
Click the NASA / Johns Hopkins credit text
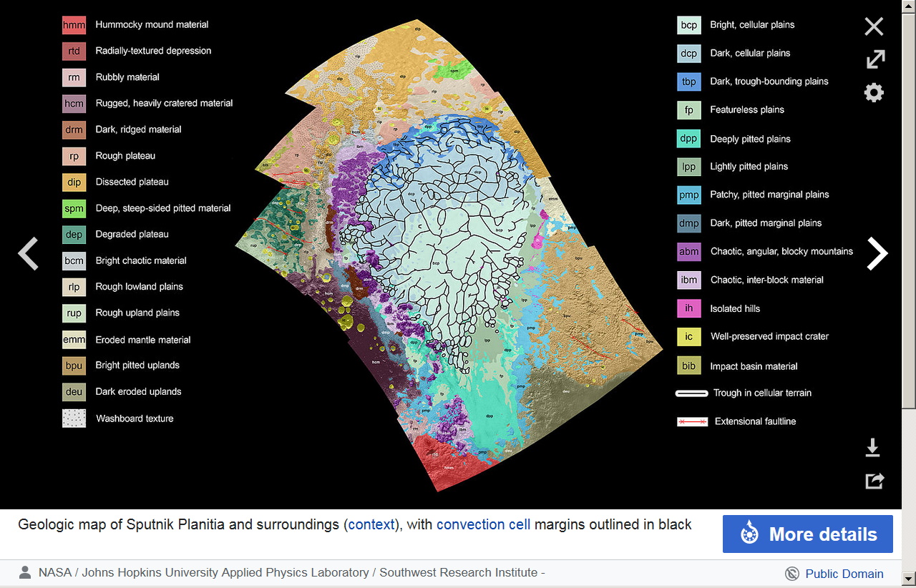(292, 572)
